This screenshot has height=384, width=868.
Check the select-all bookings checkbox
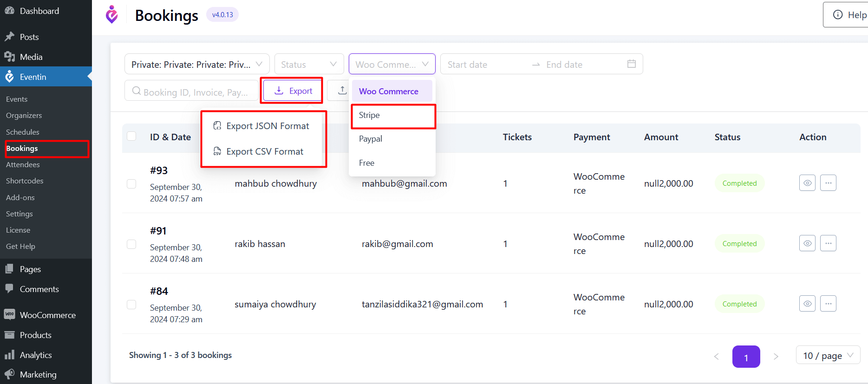click(131, 136)
